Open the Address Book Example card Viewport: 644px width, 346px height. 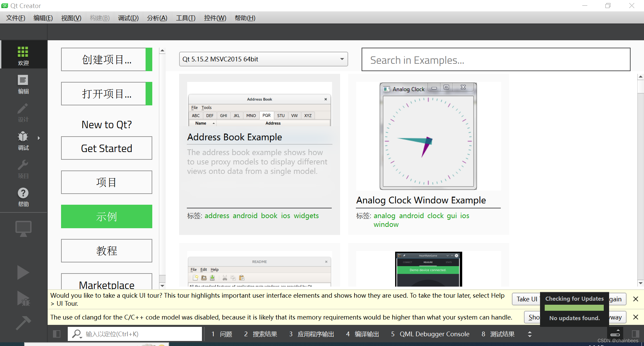point(260,154)
